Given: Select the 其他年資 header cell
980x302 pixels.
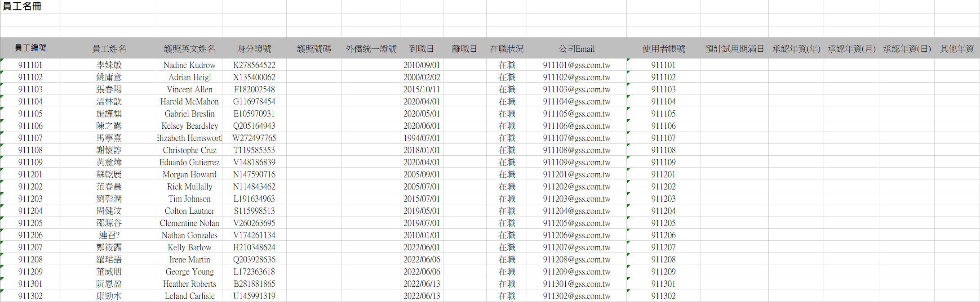Looking at the screenshot, I should click(x=957, y=49).
